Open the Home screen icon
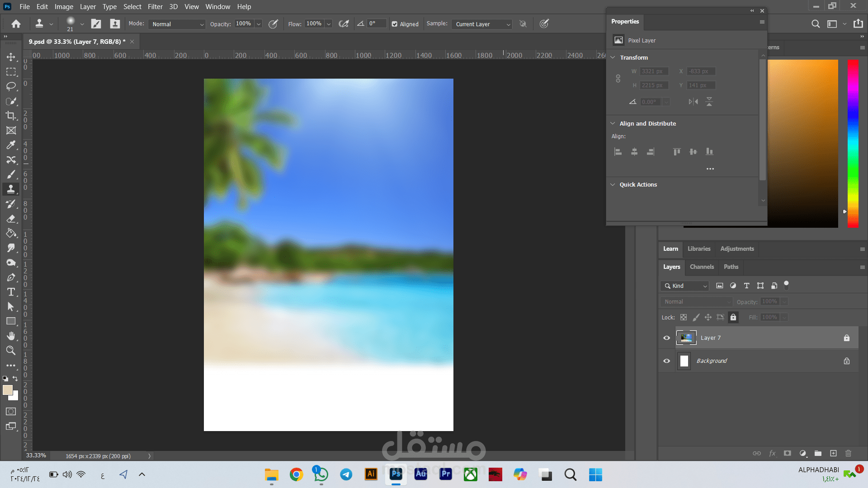Image resolution: width=868 pixels, height=488 pixels. [x=16, y=24]
